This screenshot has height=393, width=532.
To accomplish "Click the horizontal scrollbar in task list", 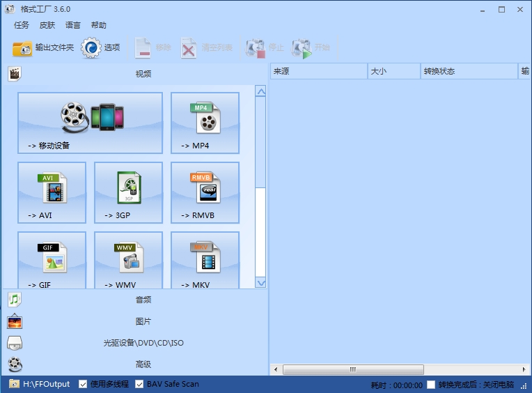I will coord(352,369).
